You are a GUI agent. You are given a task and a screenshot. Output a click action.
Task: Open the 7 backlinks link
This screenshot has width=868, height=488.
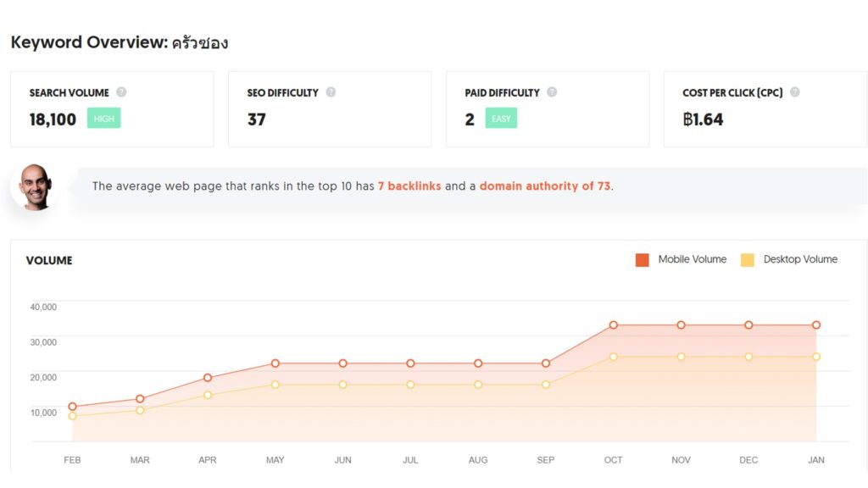pyautogui.click(x=409, y=186)
